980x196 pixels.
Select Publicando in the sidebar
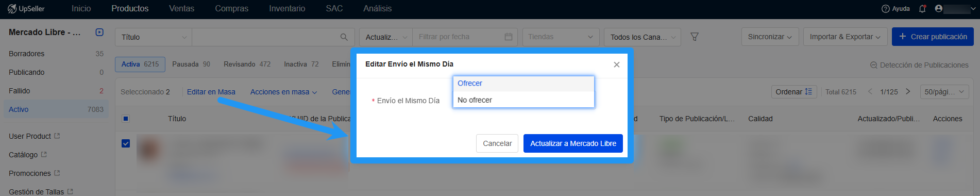56,72
